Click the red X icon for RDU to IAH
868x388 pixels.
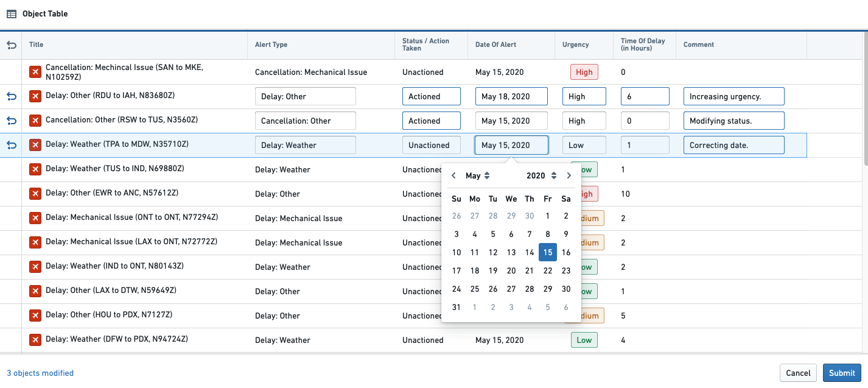tap(35, 96)
